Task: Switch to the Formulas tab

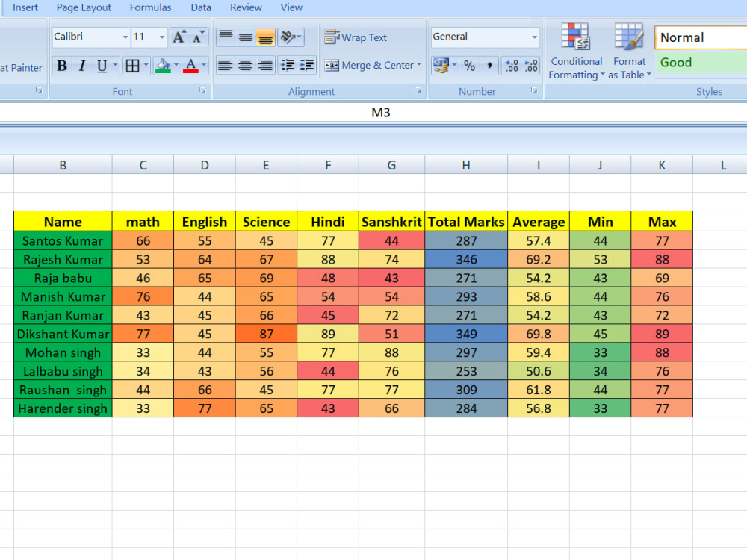Action: click(150, 7)
